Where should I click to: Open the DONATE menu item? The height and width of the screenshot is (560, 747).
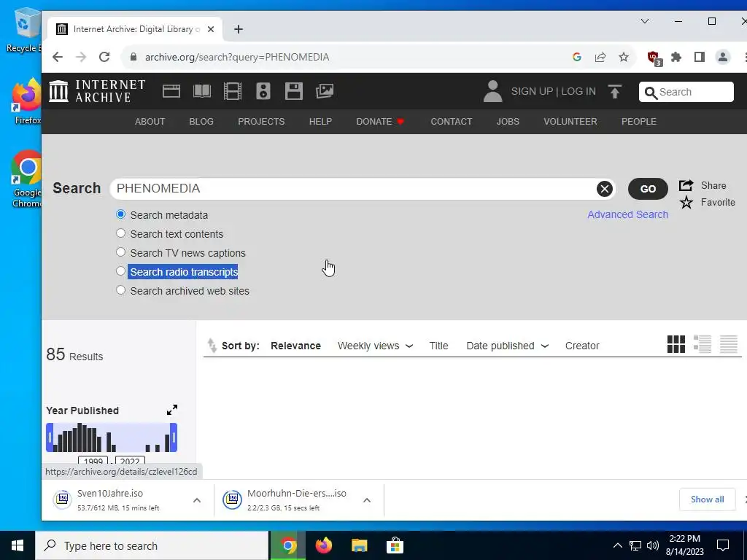pyautogui.click(x=379, y=122)
